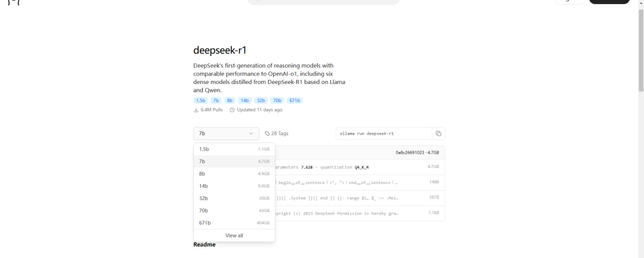The width and height of the screenshot is (644, 258).
Task: Open the 7b model size dropdown
Action: (227, 133)
